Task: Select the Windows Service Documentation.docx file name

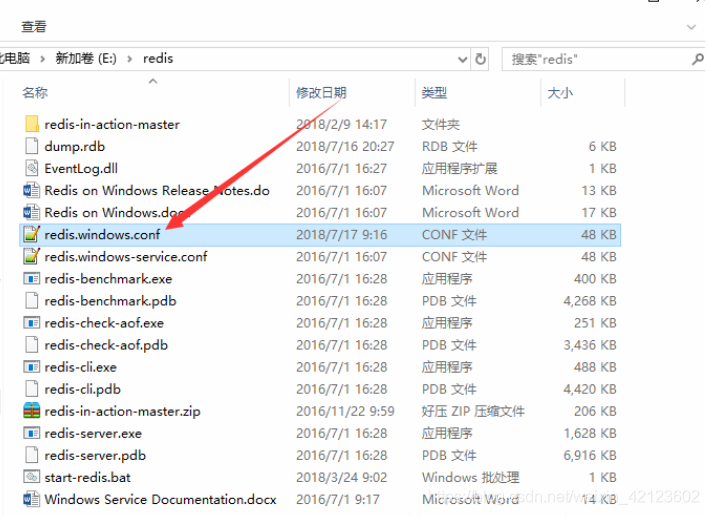Action: (x=160, y=500)
